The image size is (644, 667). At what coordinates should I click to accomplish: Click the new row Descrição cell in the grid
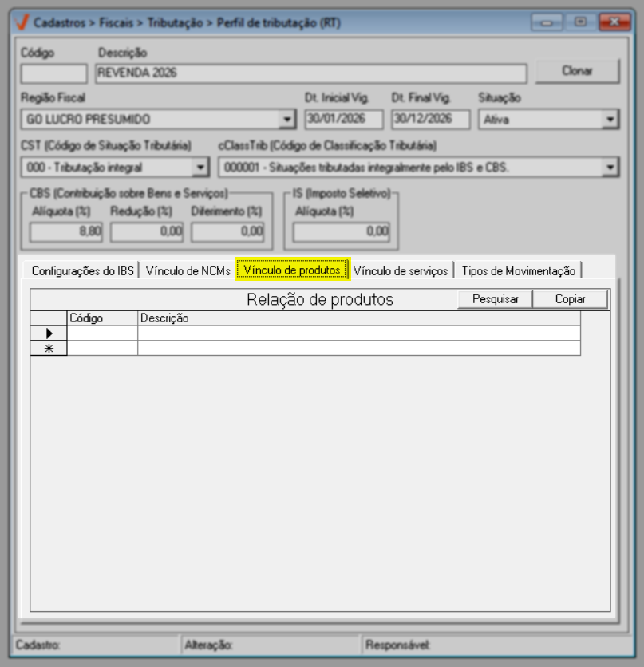coord(359,349)
